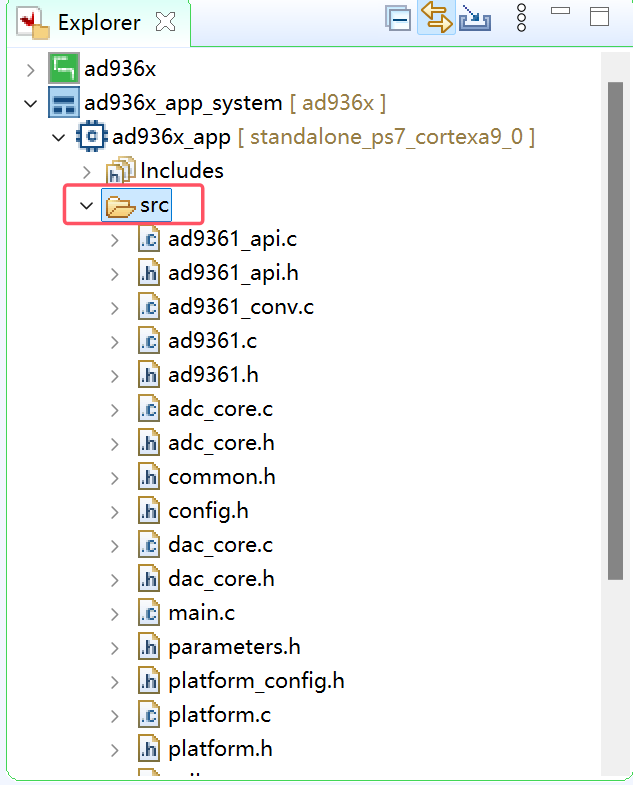
Task: Click the main.c file icon
Action: point(149,614)
